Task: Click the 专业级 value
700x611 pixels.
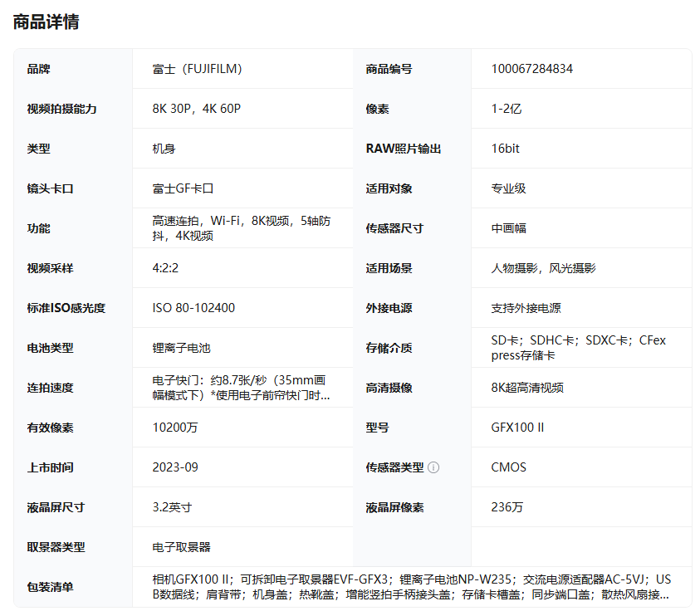Action: pyautogui.click(x=508, y=188)
